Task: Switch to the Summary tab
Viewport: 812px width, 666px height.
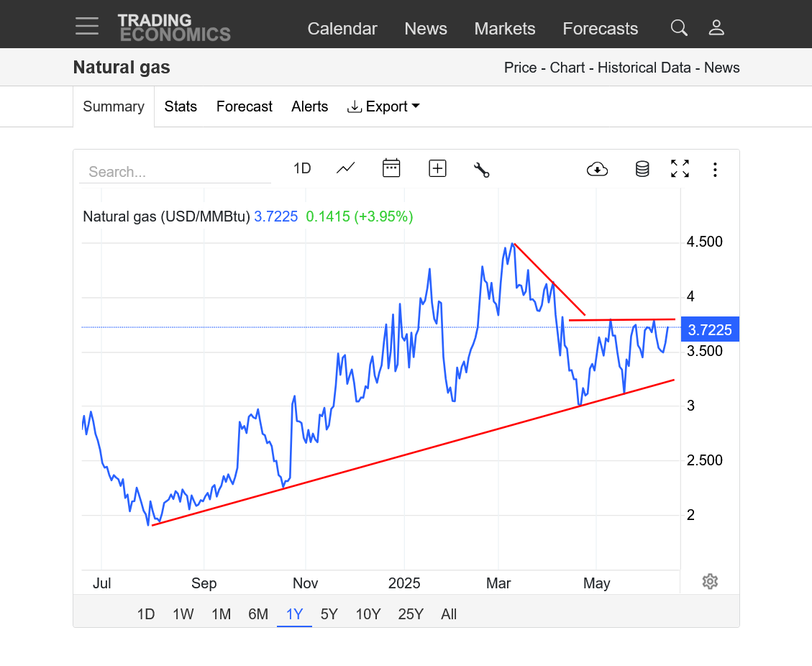Action: [x=114, y=106]
